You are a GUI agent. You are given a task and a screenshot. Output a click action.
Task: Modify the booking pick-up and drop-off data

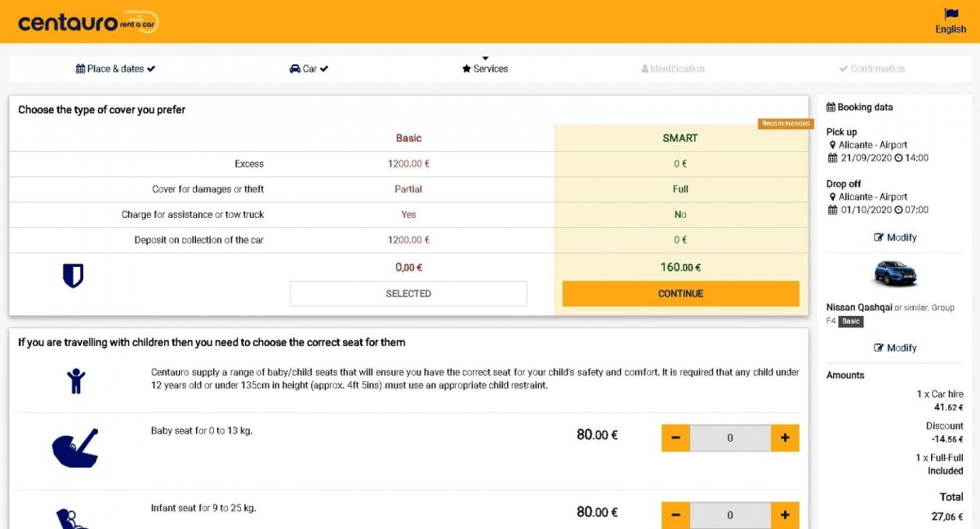coord(895,238)
